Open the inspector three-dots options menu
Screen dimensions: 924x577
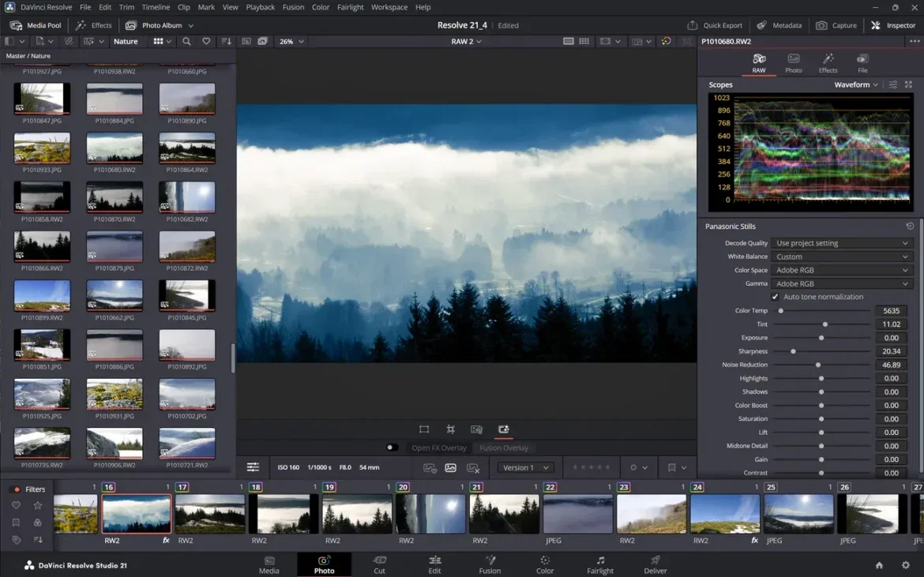pyautogui.click(x=914, y=41)
